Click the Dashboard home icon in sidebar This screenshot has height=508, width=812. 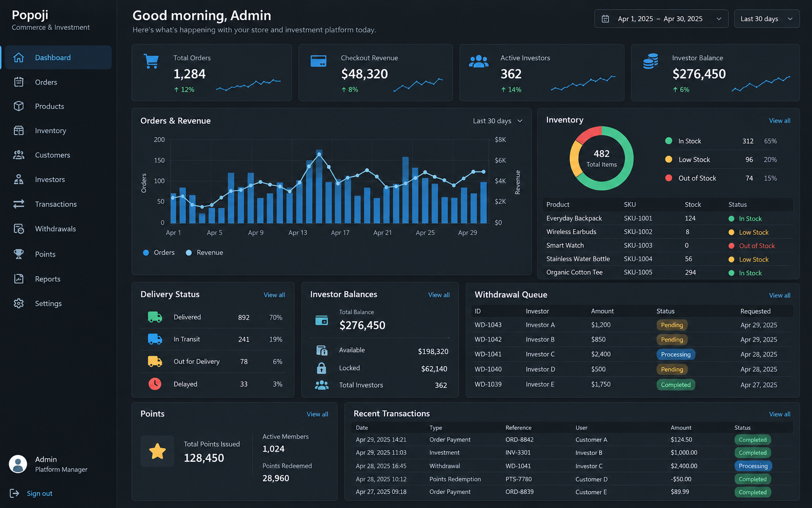pos(18,57)
